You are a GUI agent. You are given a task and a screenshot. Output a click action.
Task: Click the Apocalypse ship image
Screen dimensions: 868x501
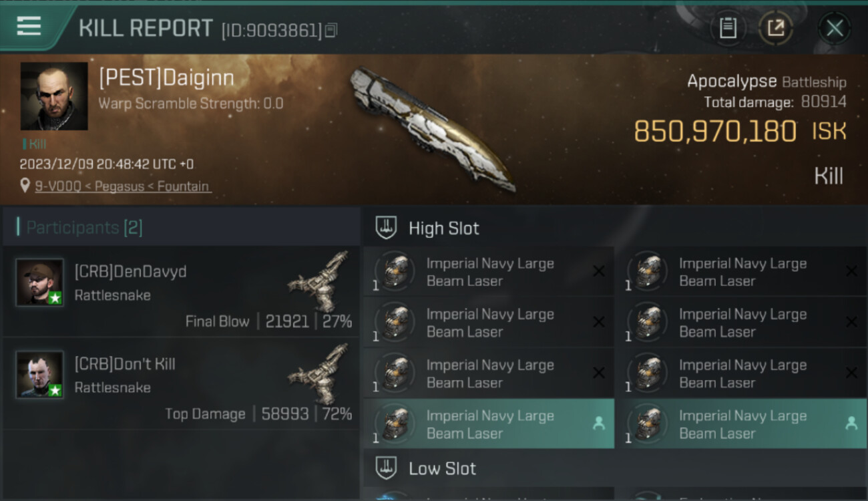pyautogui.click(x=434, y=128)
